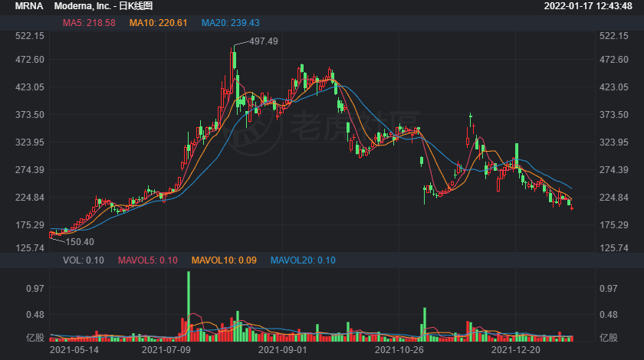
Task: Click the left volume axis 0.97 label
Action: [35, 289]
